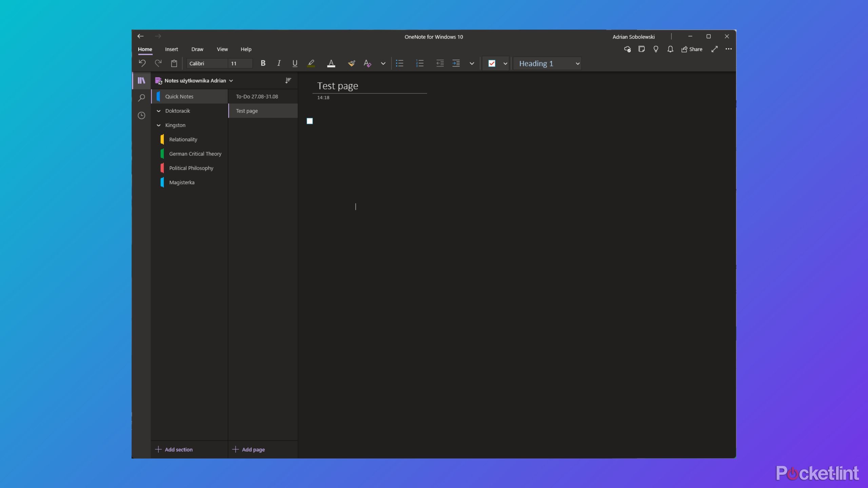Image resolution: width=868 pixels, height=488 pixels.
Task: Expand more paragraph options chevron
Action: point(472,63)
